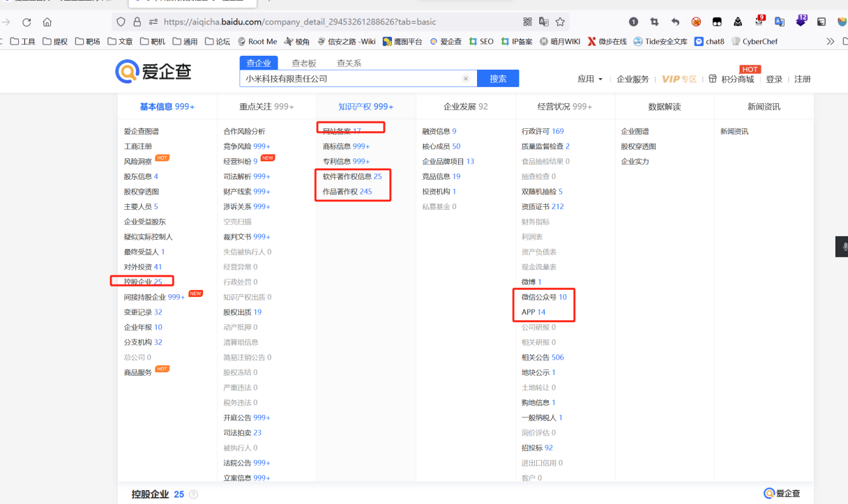848x504 pixels.
Task: Click the help question-mark beside 控股企业 25 heading
Action: (x=193, y=494)
